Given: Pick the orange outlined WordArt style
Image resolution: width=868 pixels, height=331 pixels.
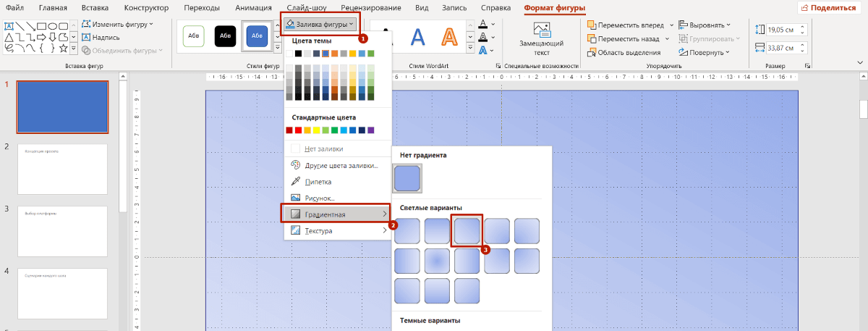Looking at the screenshot, I should (x=449, y=36).
